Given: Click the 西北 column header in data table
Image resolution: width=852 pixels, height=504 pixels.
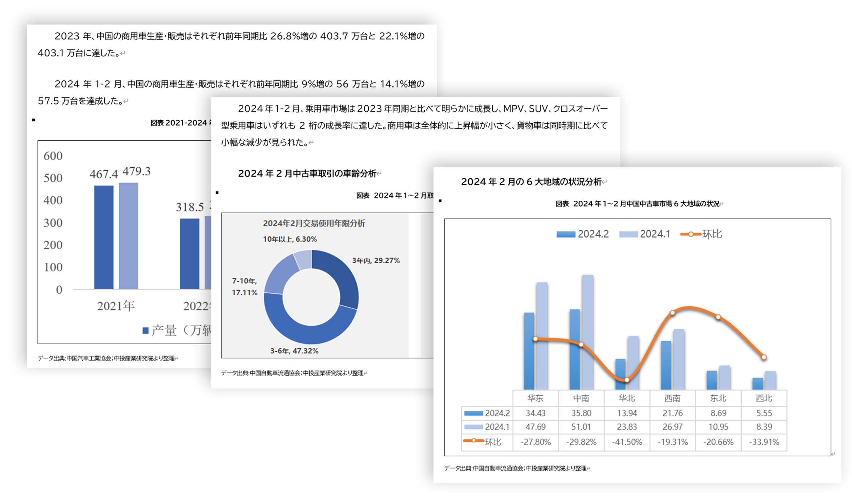Looking at the screenshot, I should tap(764, 398).
